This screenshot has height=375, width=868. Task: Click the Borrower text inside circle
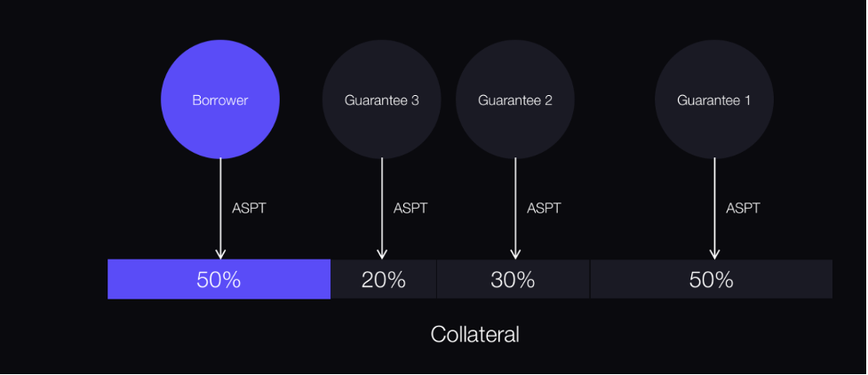(220, 100)
